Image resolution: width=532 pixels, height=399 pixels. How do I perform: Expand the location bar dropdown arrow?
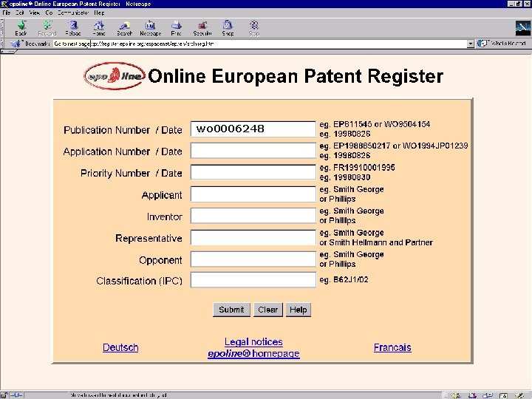point(470,44)
